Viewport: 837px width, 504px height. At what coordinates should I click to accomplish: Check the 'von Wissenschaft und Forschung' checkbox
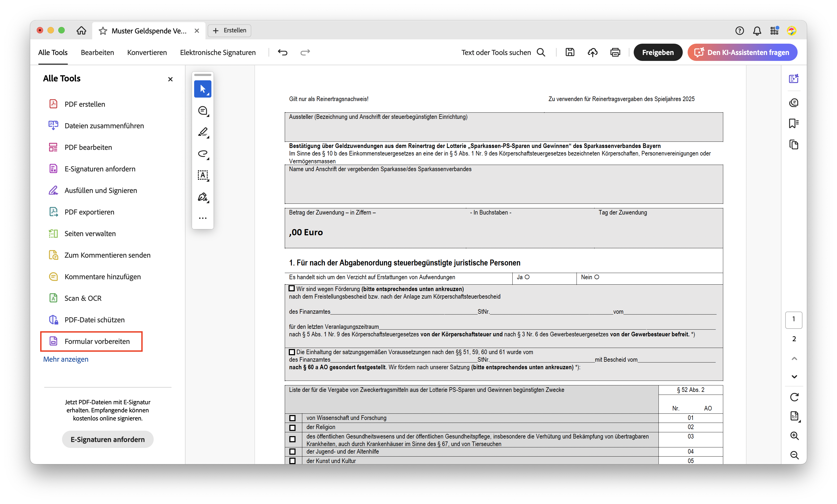[x=292, y=418]
